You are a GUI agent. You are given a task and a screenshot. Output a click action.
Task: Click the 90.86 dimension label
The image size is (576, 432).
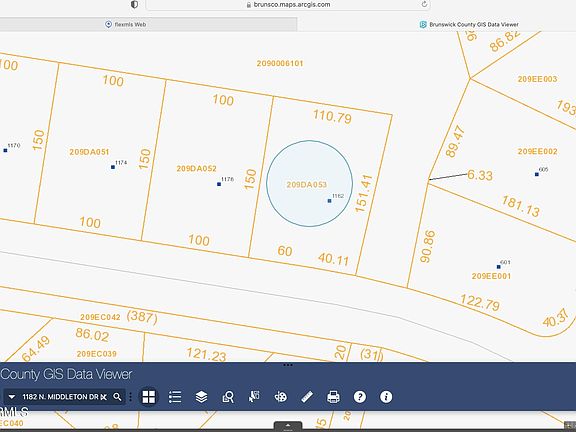(x=427, y=246)
